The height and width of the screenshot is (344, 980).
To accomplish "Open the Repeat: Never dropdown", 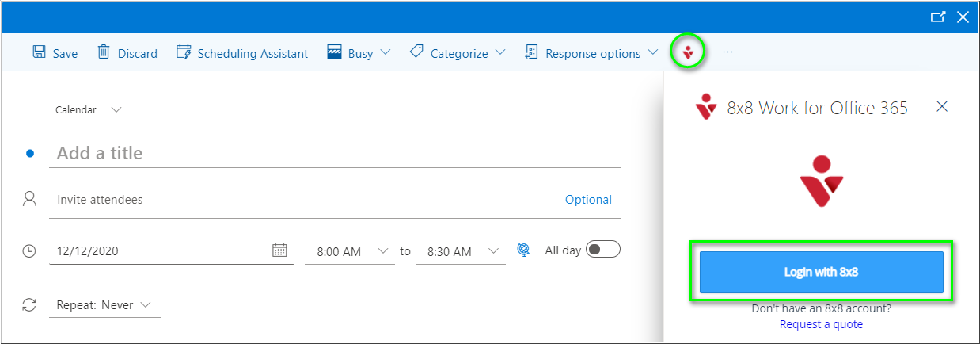I will pos(104,304).
